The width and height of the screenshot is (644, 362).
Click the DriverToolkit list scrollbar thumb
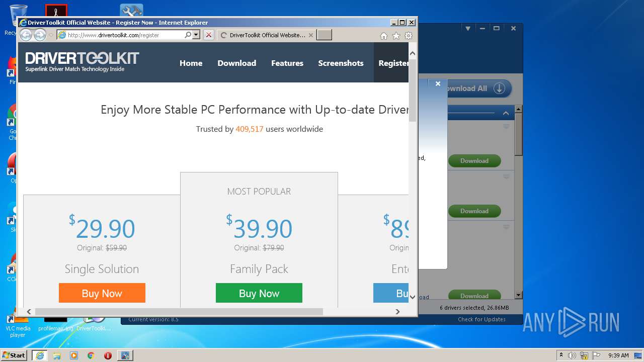[x=519, y=135]
